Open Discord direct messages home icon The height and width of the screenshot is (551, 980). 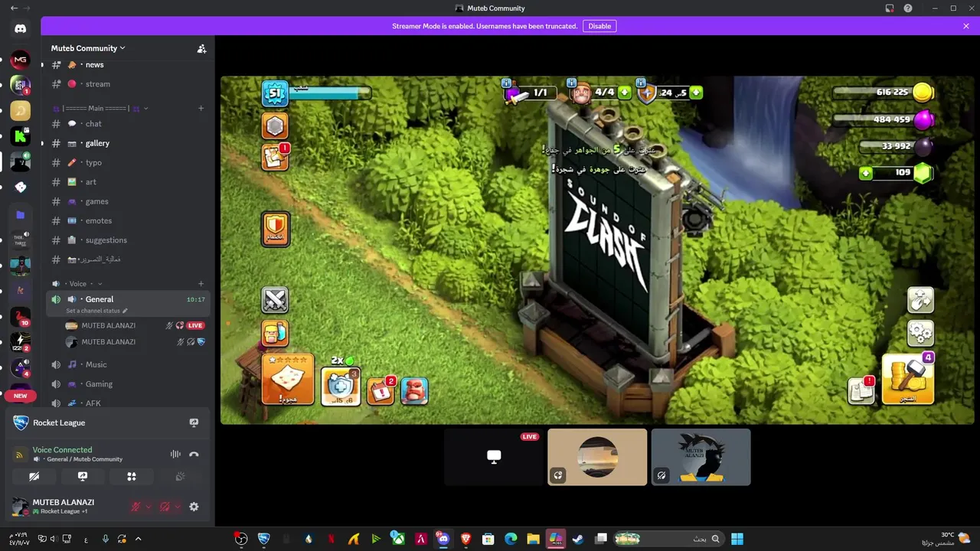(x=21, y=29)
